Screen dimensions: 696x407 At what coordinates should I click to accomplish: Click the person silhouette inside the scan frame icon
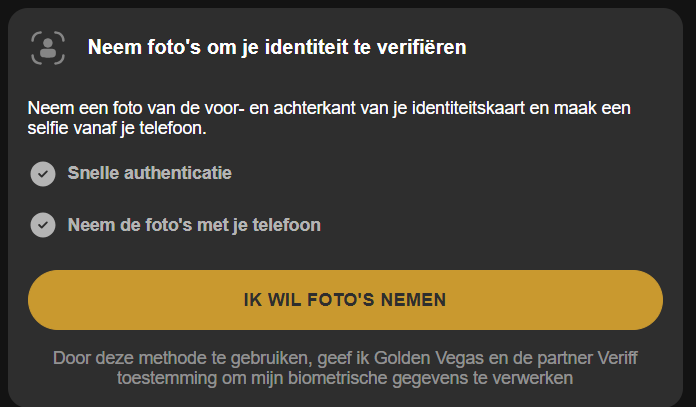click(x=48, y=48)
